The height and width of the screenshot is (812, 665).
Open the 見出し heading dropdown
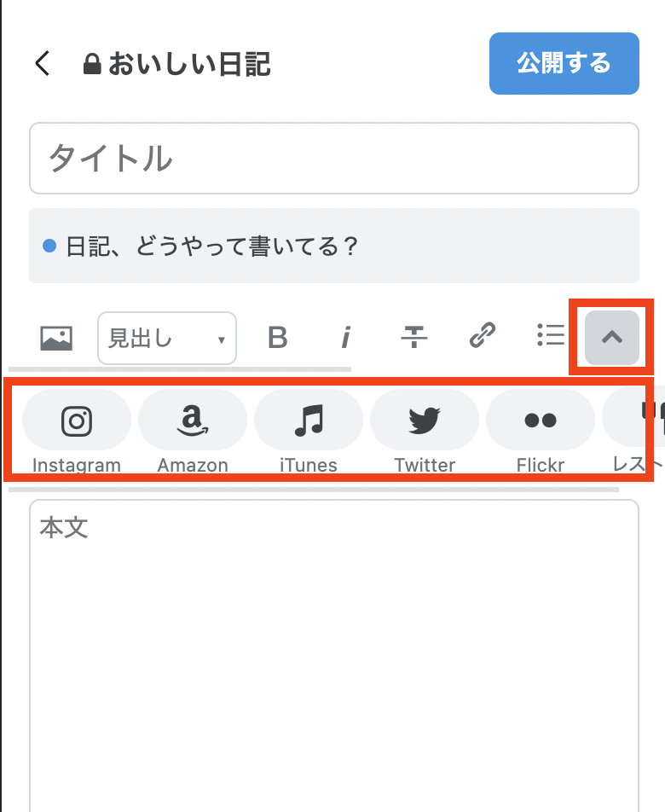167,338
